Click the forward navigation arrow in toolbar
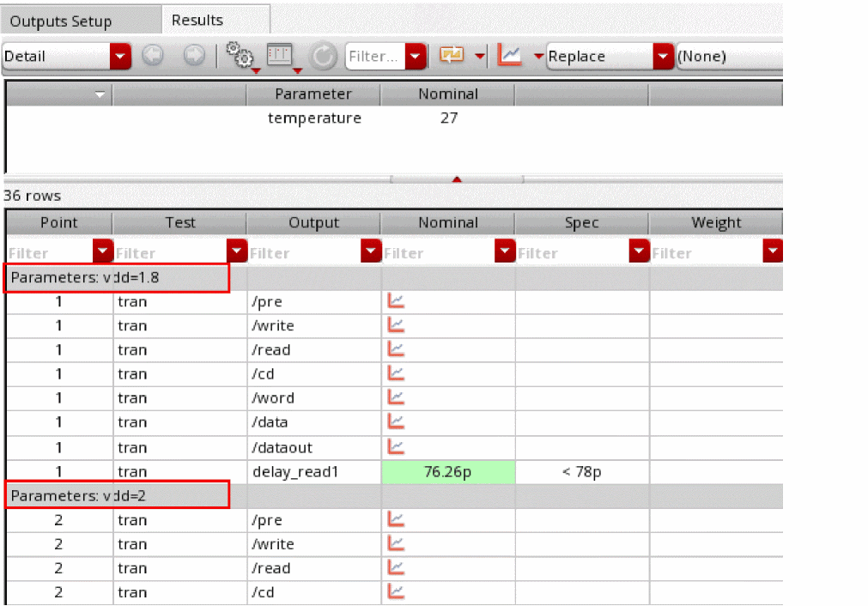Screen dimensions: 868x606 pyautogui.click(x=194, y=57)
